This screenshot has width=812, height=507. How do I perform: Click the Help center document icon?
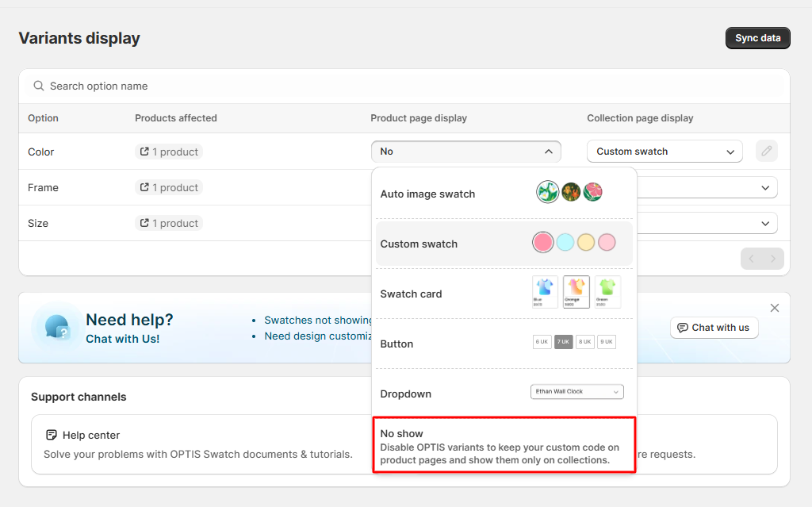click(52, 435)
